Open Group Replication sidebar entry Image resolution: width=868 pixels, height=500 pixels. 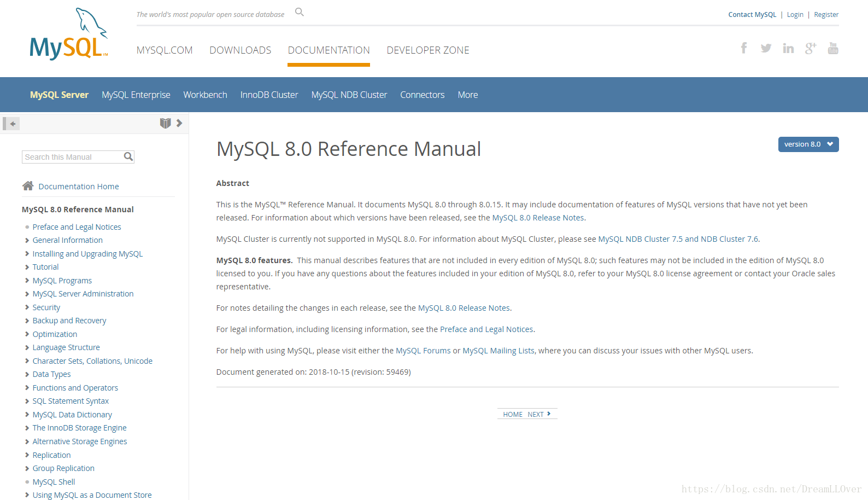[63, 468]
